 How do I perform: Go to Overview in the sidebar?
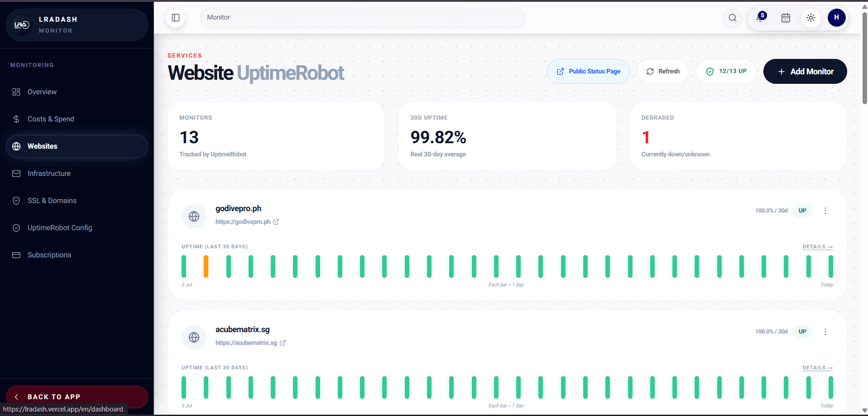click(77, 92)
